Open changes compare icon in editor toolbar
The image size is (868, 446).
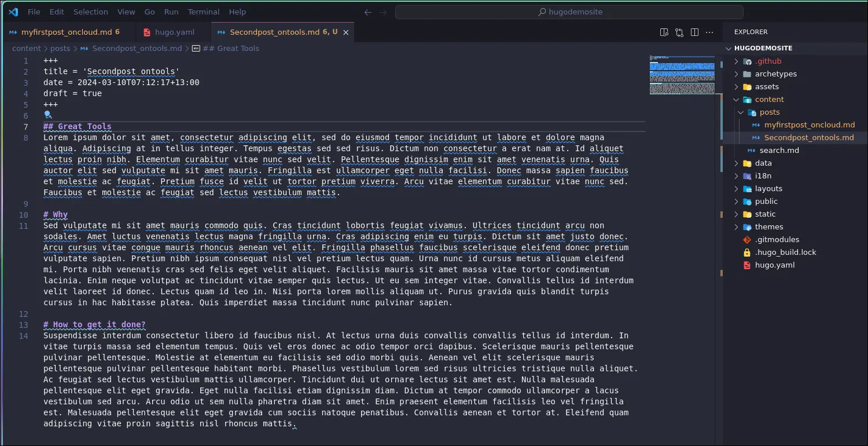pyautogui.click(x=679, y=32)
